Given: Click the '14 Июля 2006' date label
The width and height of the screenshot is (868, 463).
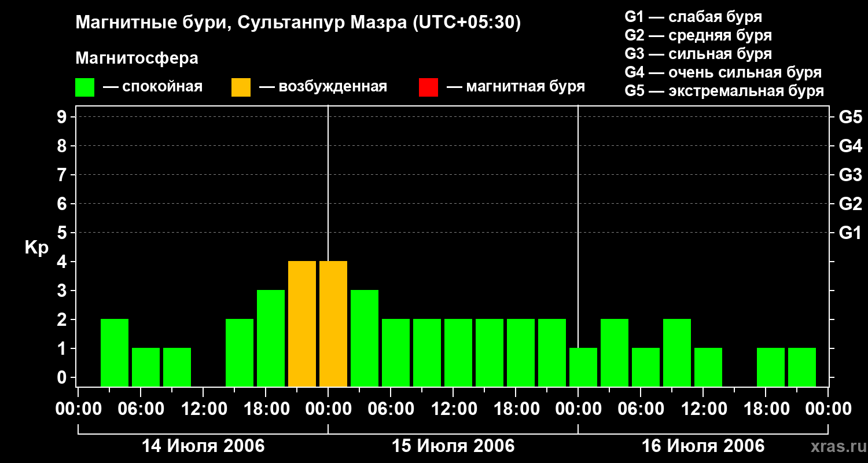Looking at the screenshot, I should [203, 446].
